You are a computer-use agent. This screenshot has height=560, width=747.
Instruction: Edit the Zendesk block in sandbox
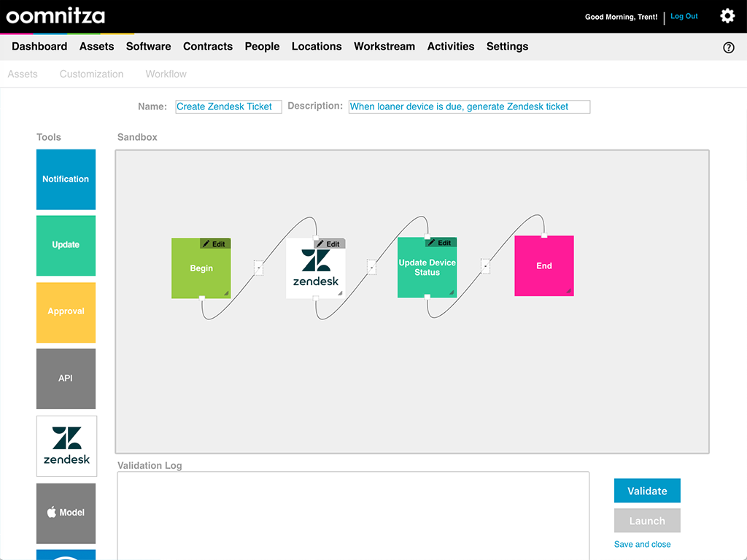pyautogui.click(x=329, y=244)
